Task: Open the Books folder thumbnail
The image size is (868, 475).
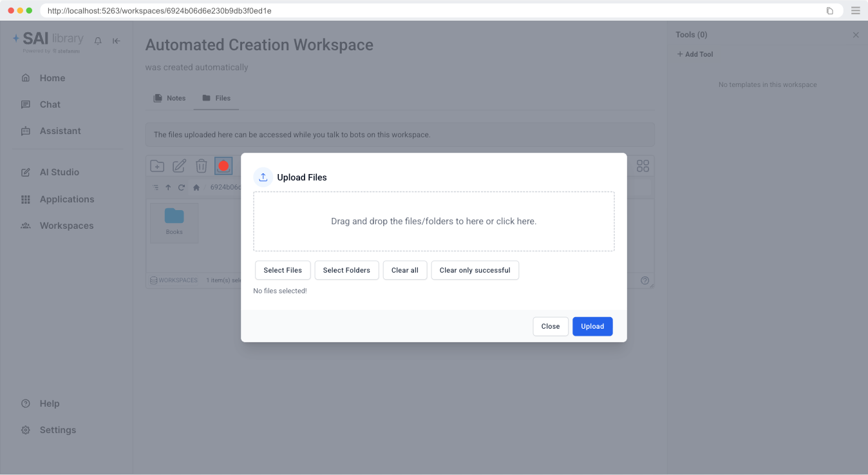Action: pyautogui.click(x=174, y=222)
